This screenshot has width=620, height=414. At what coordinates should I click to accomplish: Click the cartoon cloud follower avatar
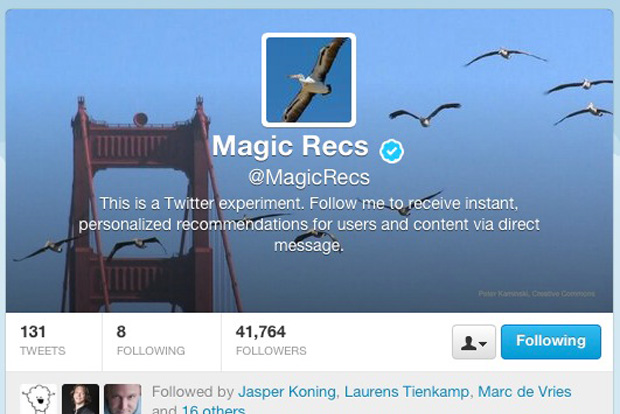tap(38, 399)
